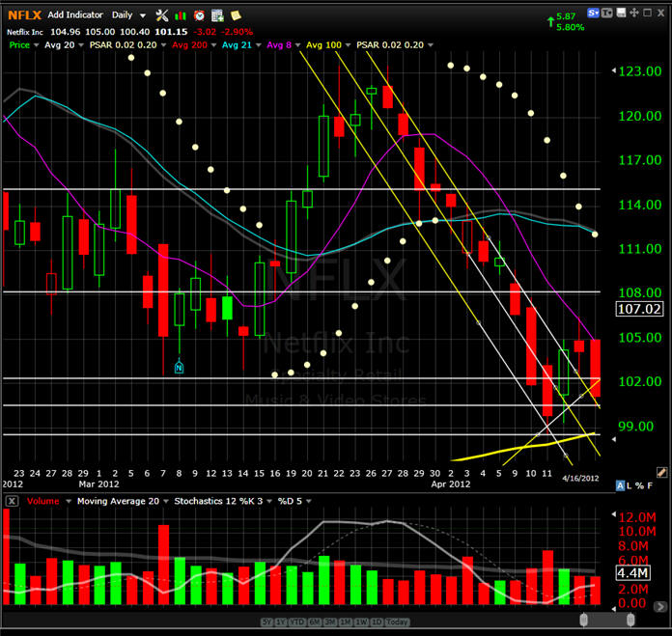Open the second PSAR 0.02 0.20 dropdown
This screenshot has height=636, width=672.
(x=431, y=45)
